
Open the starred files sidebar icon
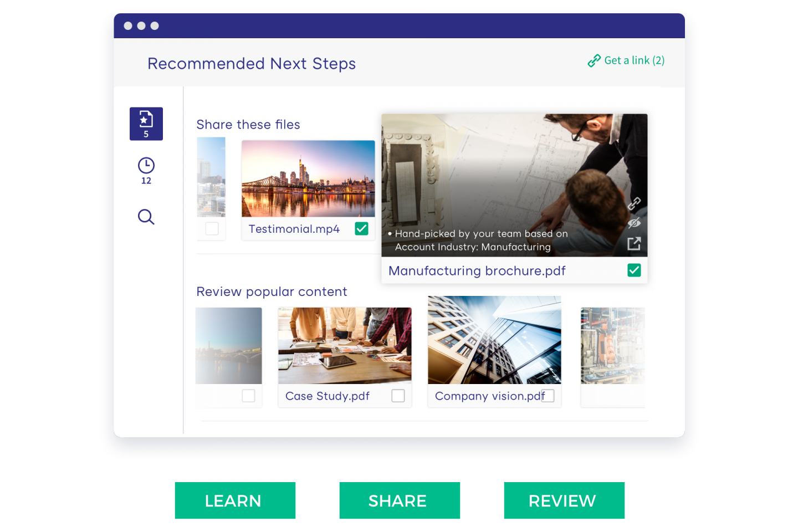(146, 124)
